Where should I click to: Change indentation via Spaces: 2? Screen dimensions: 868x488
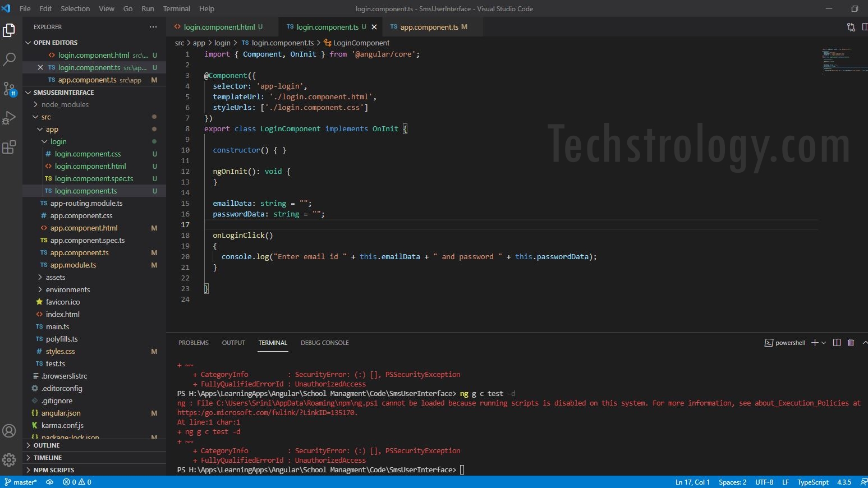click(x=733, y=482)
